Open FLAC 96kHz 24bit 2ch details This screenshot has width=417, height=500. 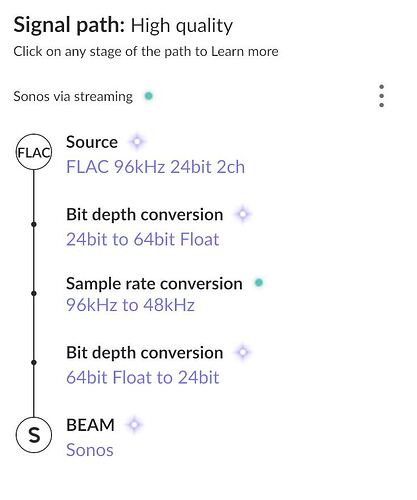155,167
